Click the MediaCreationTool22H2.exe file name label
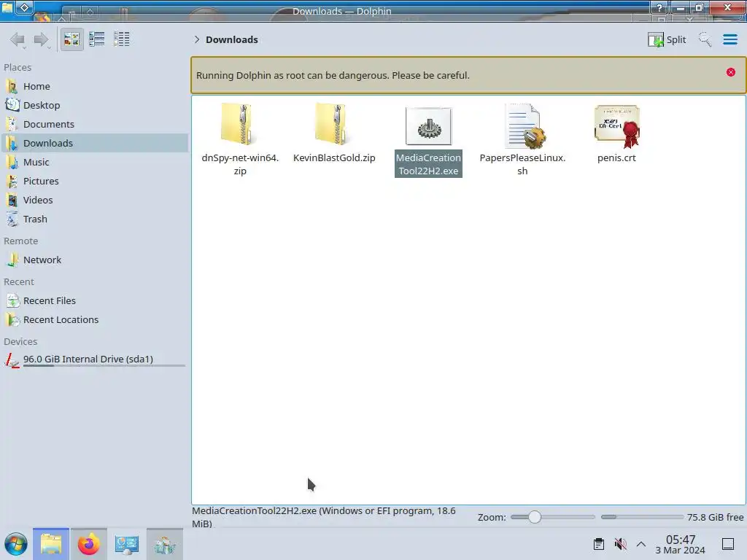 tap(428, 164)
